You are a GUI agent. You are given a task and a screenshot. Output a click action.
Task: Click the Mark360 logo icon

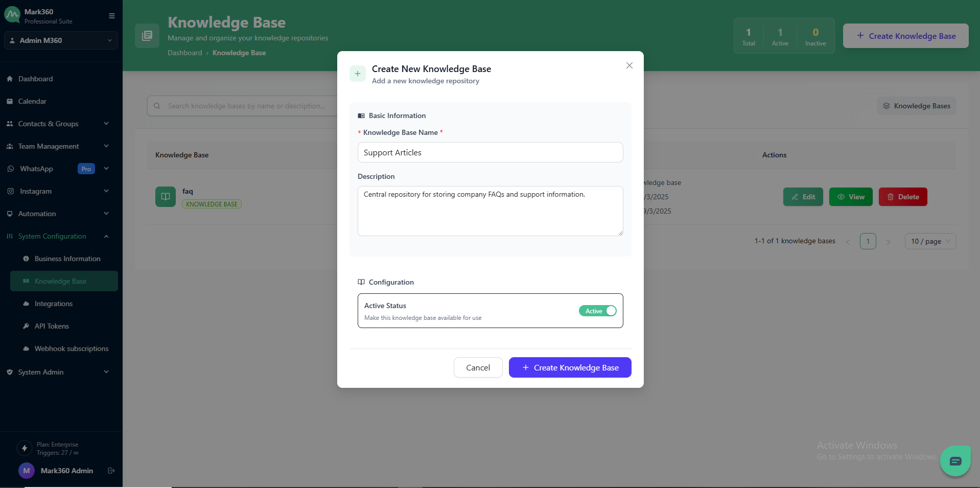point(12,15)
